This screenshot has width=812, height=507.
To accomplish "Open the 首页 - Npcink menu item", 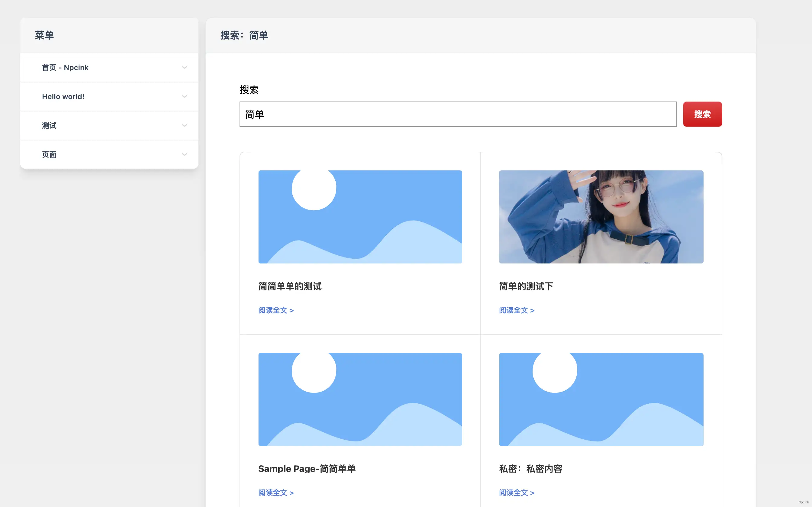I will (x=65, y=67).
